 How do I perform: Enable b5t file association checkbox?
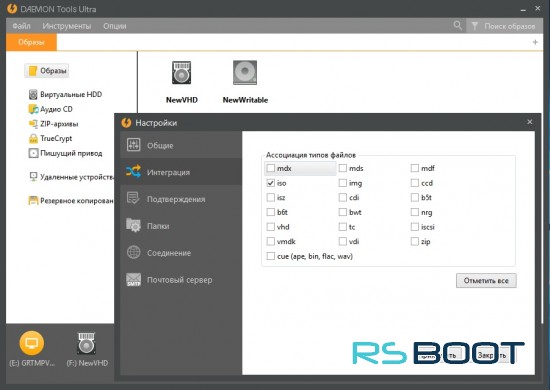tap(415, 197)
